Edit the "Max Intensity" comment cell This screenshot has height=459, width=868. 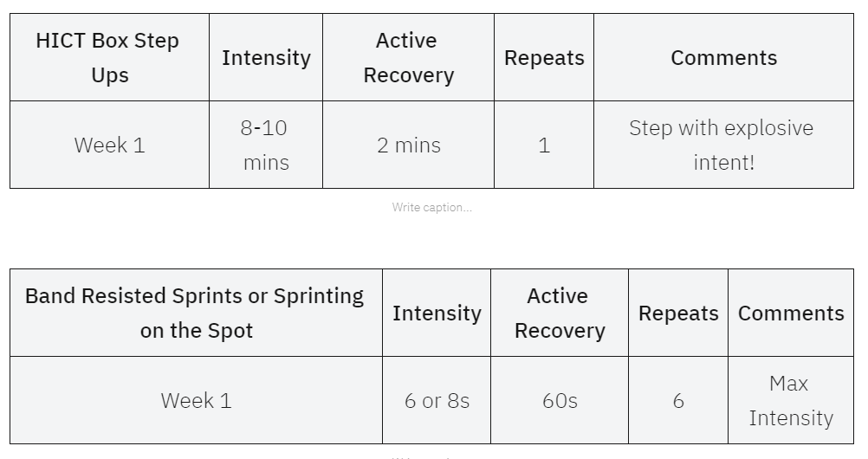(x=790, y=401)
